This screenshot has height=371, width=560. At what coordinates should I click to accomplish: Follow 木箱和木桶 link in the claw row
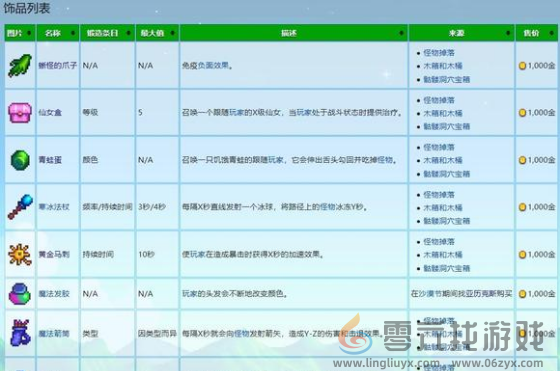[443, 66]
